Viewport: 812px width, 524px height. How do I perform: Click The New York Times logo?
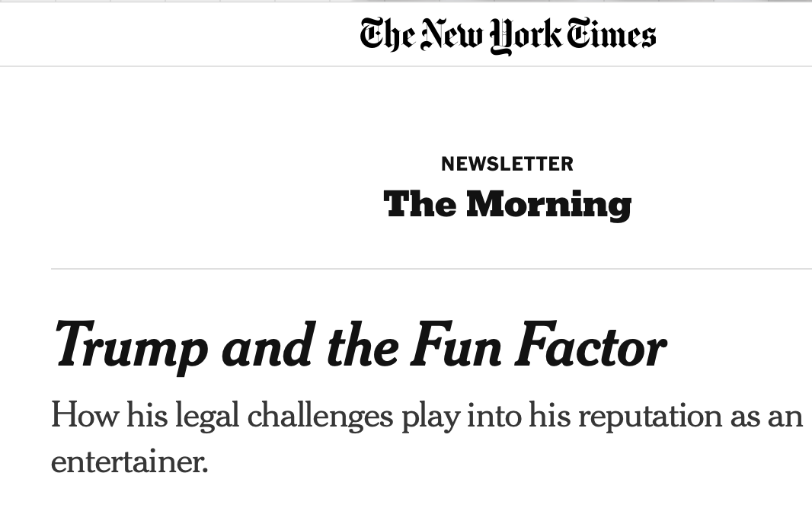(x=508, y=35)
